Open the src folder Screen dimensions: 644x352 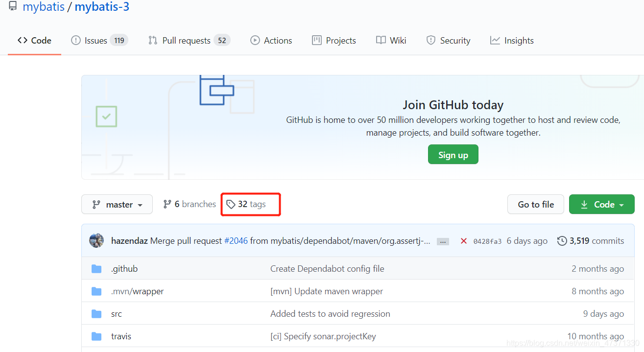click(x=117, y=314)
